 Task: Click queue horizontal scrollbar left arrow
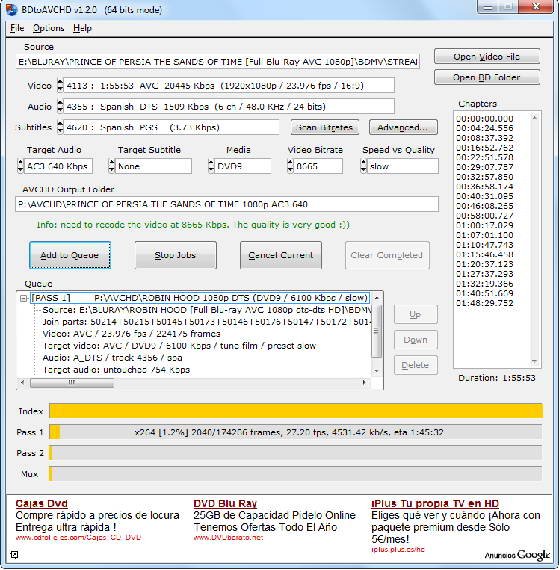(23, 382)
